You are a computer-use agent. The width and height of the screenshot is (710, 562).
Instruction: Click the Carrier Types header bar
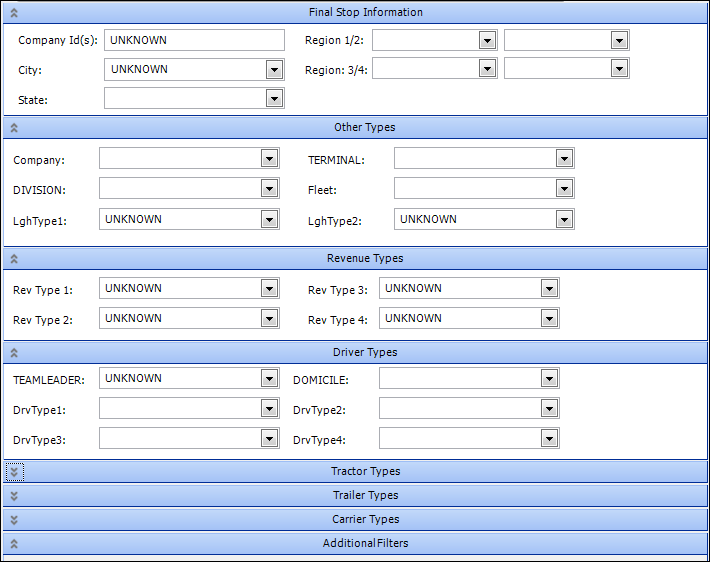pos(365,520)
